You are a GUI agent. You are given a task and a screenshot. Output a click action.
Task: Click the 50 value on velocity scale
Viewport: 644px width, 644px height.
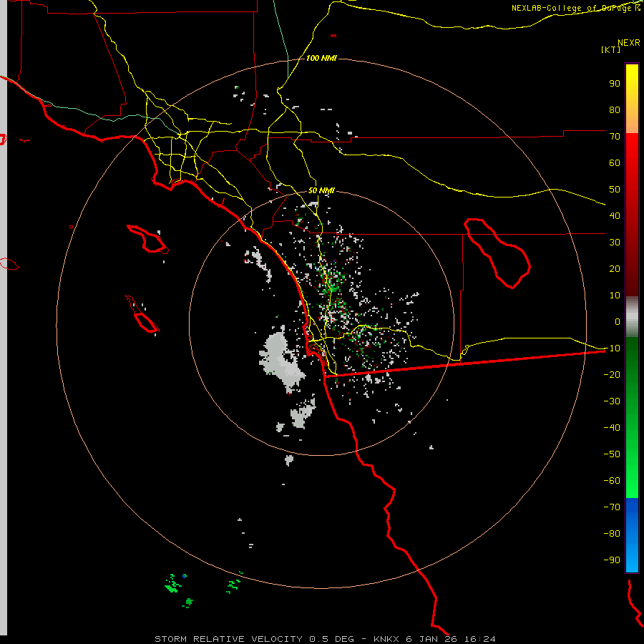[x=615, y=190]
